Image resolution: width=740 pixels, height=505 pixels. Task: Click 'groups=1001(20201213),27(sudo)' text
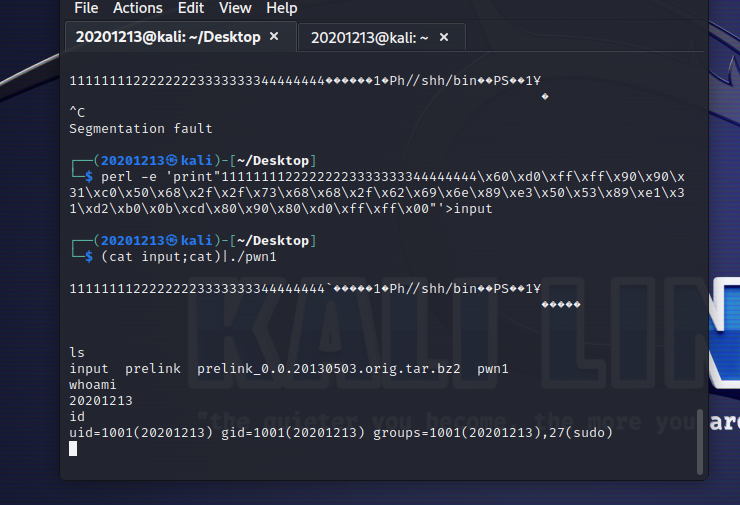click(493, 433)
